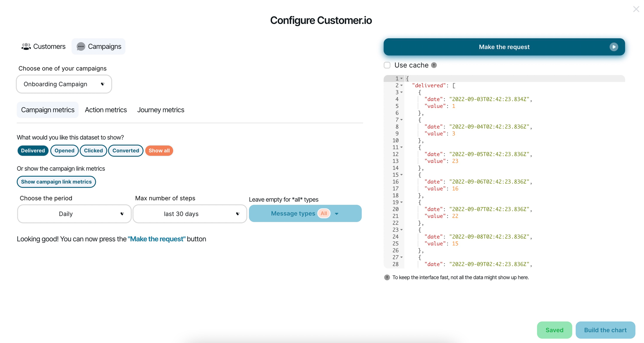644x343 pixels.
Task: Click the info icon next to Use cache
Action: pos(434,65)
